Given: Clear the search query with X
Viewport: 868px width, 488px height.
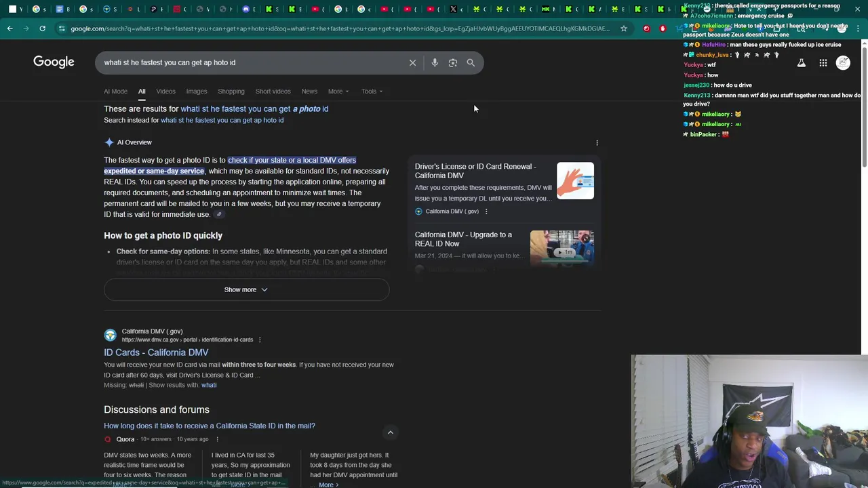Looking at the screenshot, I should point(412,62).
